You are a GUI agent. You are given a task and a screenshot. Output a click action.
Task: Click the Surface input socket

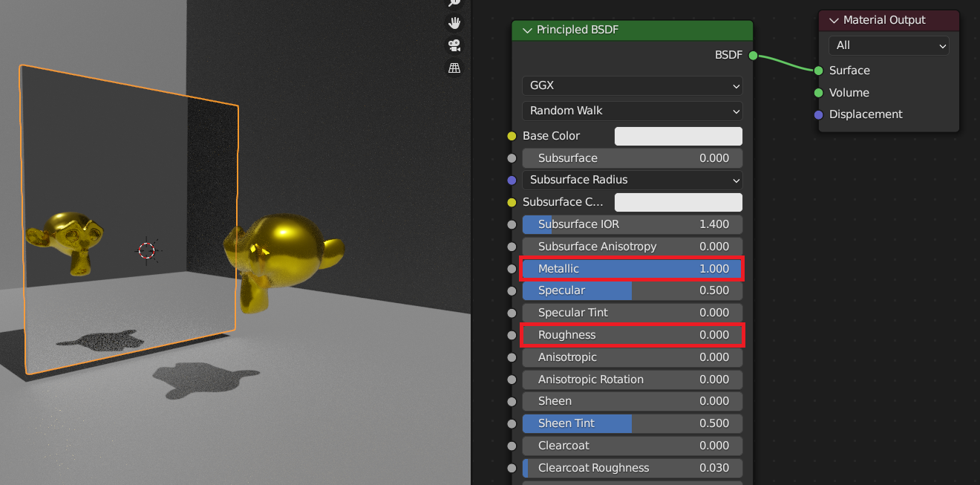(x=818, y=71)
